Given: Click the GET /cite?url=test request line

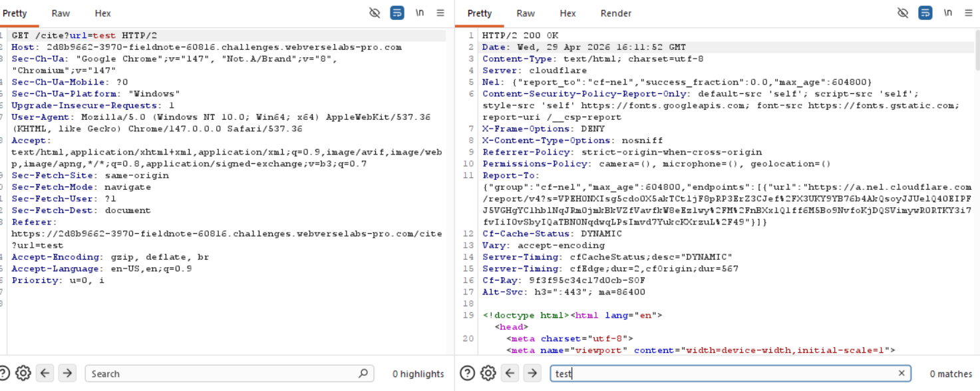Looking at the screenshot, I should [x=84, y=35].
